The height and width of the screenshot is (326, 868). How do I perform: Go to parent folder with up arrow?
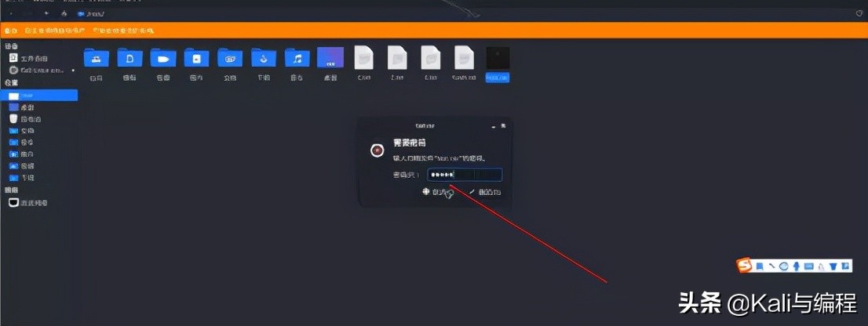(x=46, y=13)
